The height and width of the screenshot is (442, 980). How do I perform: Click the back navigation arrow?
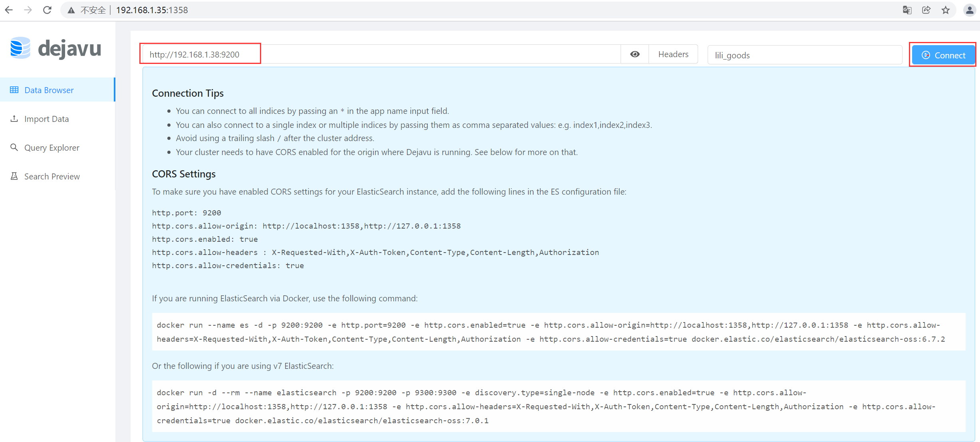(x=9, y=10)
